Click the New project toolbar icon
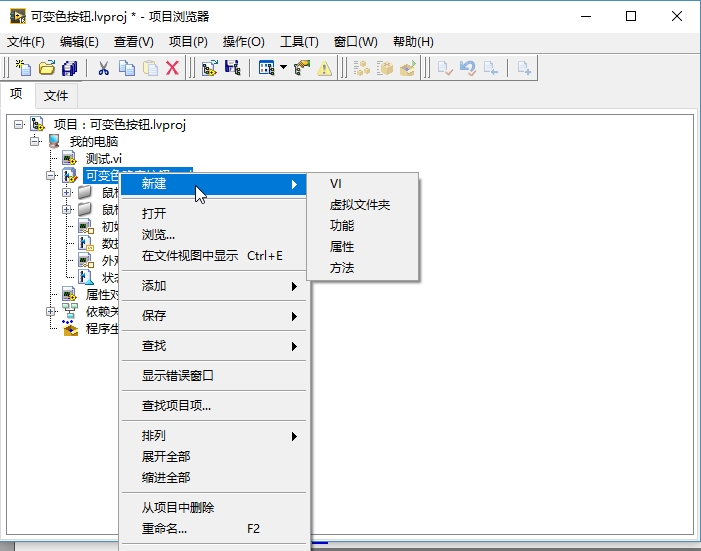701x551 pixels. (x=23, y=68)
